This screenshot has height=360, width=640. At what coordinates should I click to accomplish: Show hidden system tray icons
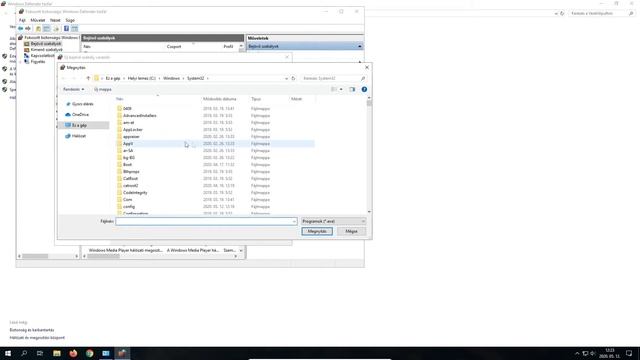coord(577,353)
